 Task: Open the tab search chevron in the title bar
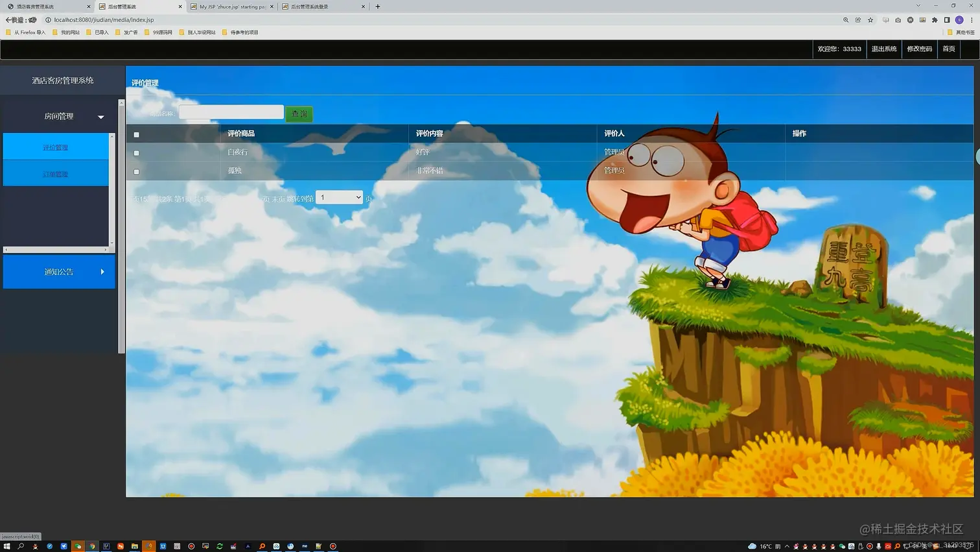pyautogui.click(x=918, y=6)
